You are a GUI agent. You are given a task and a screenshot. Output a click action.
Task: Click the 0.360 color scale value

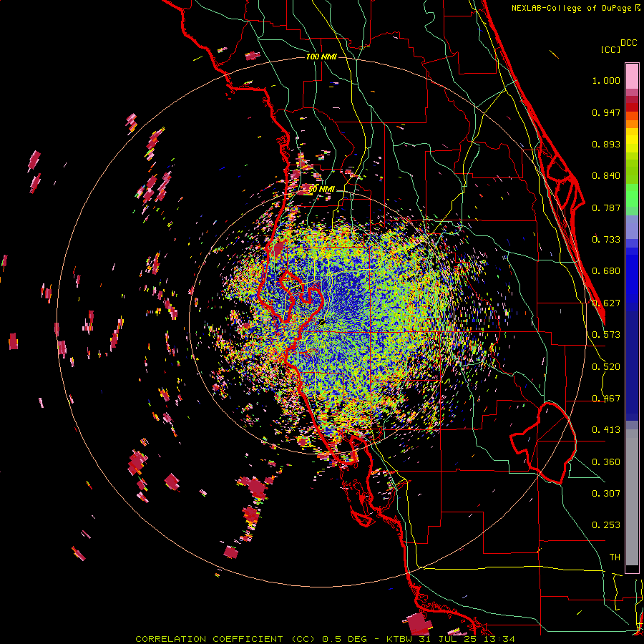[606, 462]
